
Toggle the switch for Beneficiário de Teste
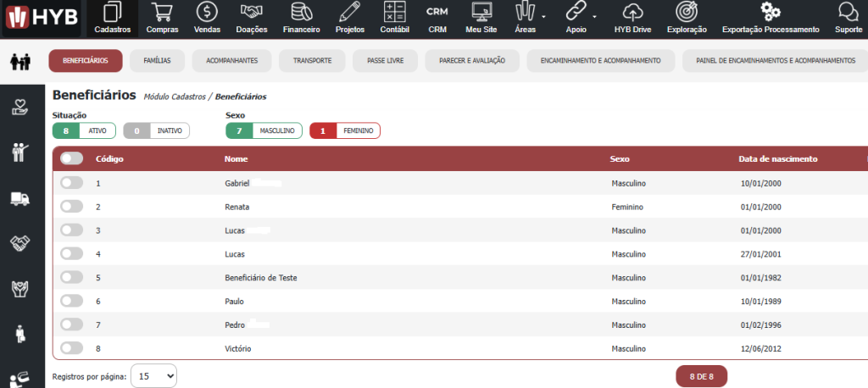pos(72,277)
